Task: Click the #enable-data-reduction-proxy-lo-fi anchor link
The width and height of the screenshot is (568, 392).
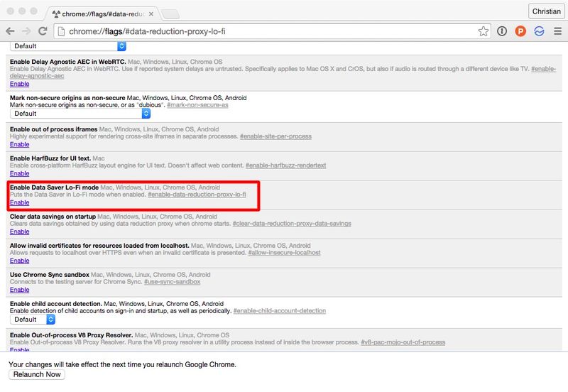Action: 197,195
